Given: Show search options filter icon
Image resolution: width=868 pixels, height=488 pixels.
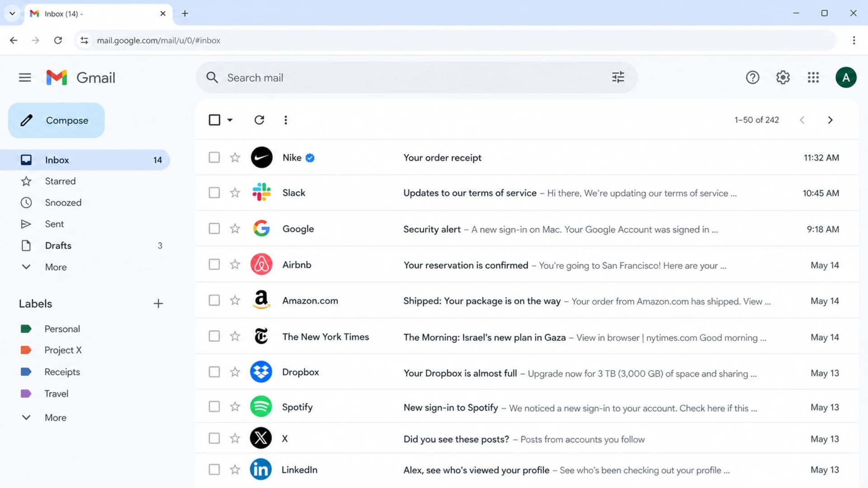Looking at the screenshot, I should pyautogui.click(x=618, y=77).
